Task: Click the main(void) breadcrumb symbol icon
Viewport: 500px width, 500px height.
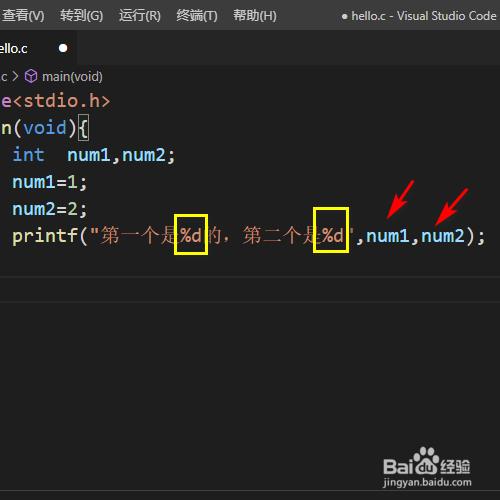Action: pos(31,76)
